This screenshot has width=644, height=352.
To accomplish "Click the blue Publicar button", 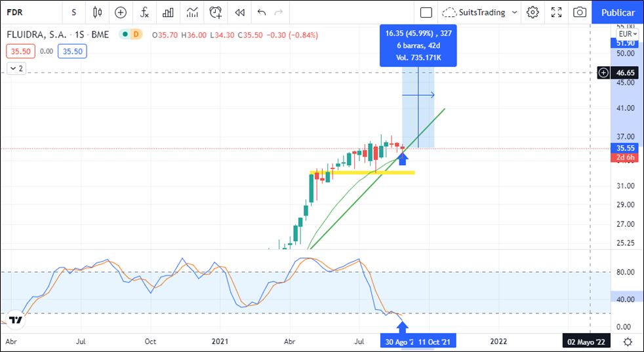I will [x=617, y=12].
